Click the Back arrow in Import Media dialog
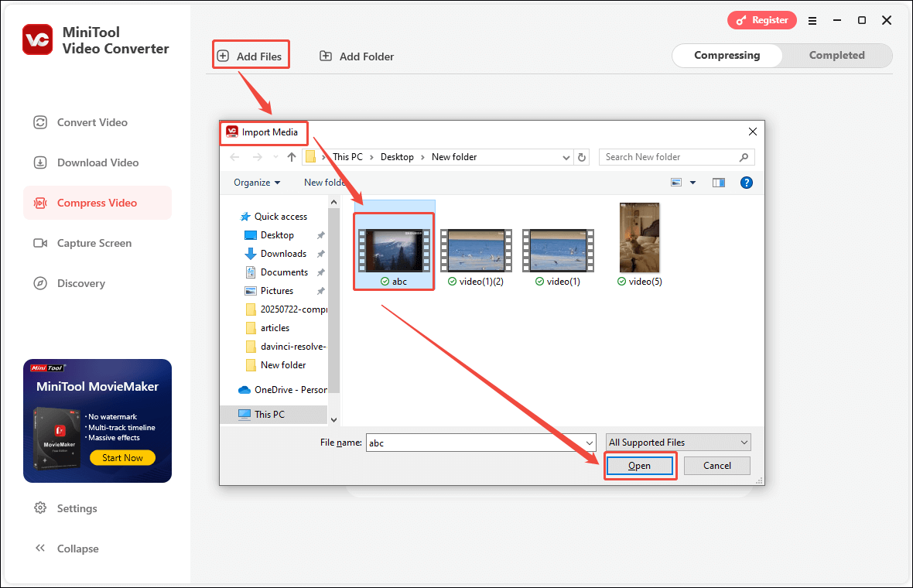This screenshot has width=913, height=588. (x=234, y=156)
